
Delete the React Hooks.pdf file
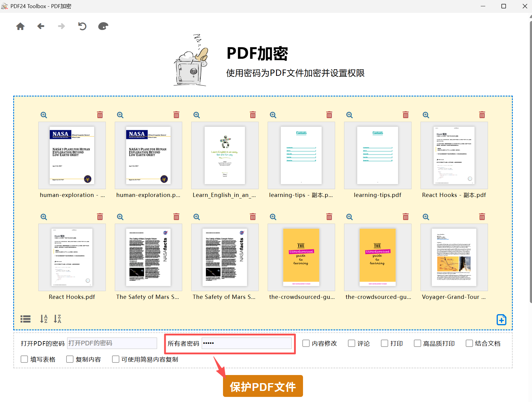click(100, 216)
